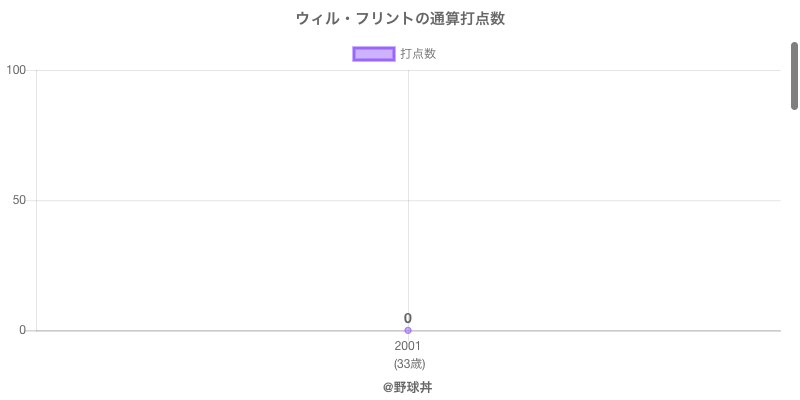Click the purple legend color box
The width and height of the screenshot is (800, 400).
pos(374,54)
